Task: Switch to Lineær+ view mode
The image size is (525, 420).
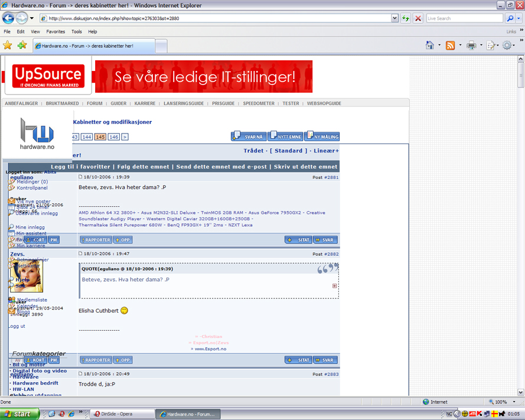Action: (x=326, y=151)
